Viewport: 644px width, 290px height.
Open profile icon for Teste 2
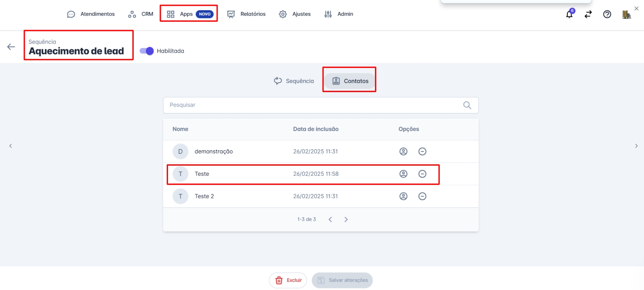coord(403,197)
